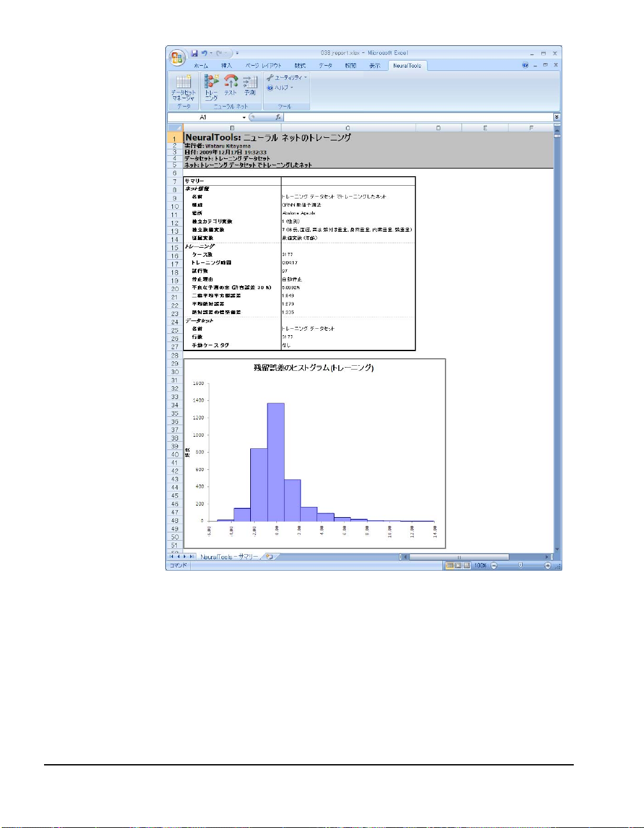The width and height of the screenshot is (644, 828).
Task: Undo the last action
Action: (204, 54)
